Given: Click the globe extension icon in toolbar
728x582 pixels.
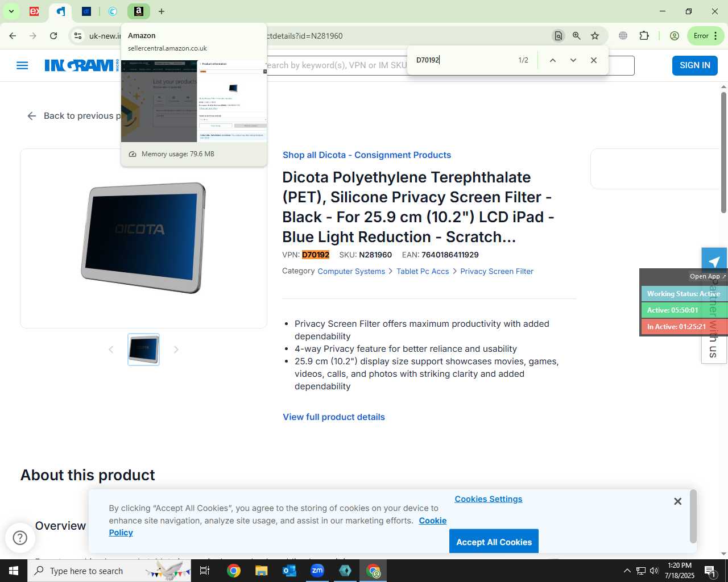Looking at the screenshot, I should (623, 36).
